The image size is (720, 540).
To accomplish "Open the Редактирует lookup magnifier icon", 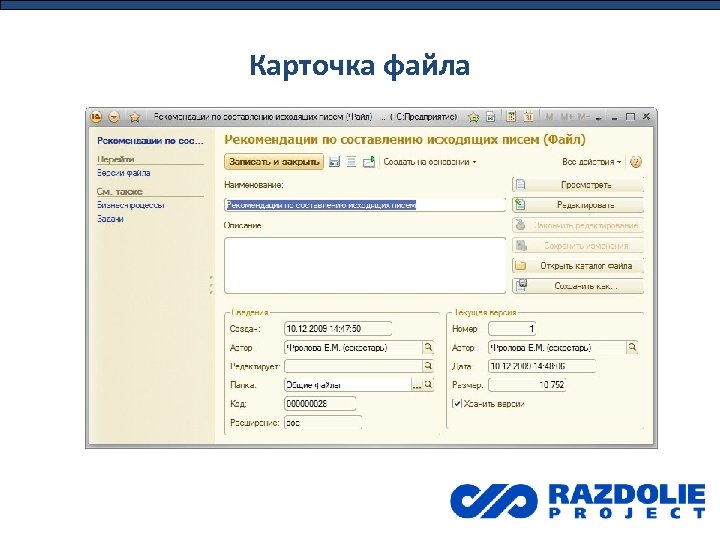I will [x=428, y=366].
